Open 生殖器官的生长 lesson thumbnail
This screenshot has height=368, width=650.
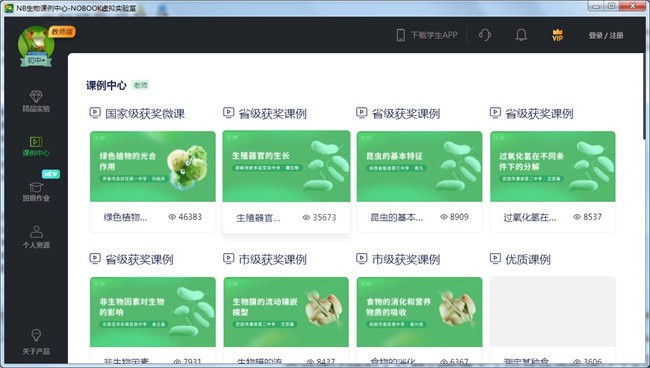[286, 166]
